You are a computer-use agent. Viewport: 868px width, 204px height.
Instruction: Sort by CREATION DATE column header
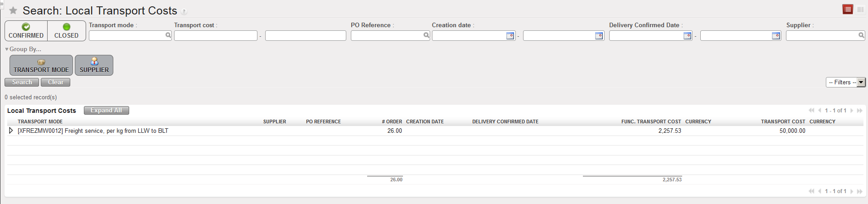tap(425, 121)
